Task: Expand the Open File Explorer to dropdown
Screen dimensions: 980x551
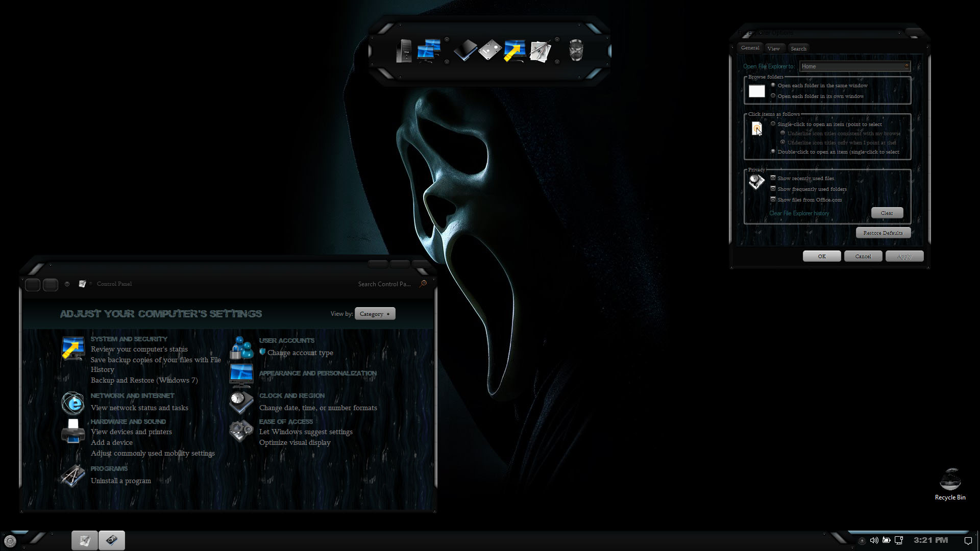Action: click(854, 66)
